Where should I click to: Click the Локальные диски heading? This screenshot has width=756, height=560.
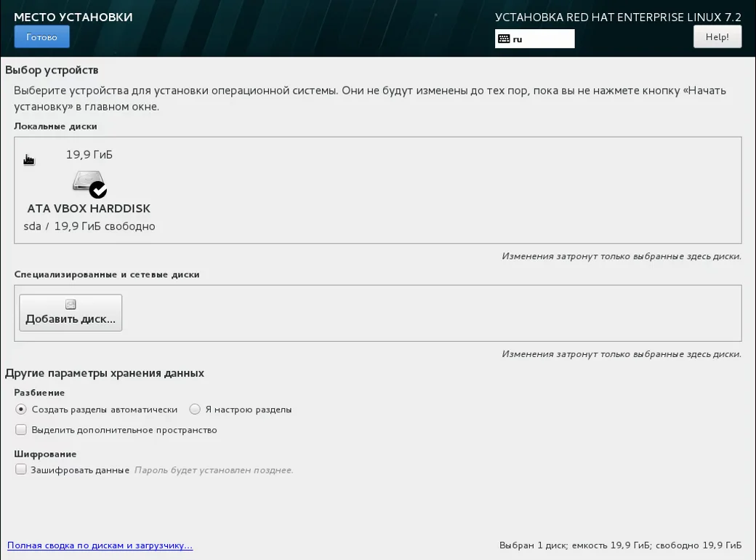point(55,127)
